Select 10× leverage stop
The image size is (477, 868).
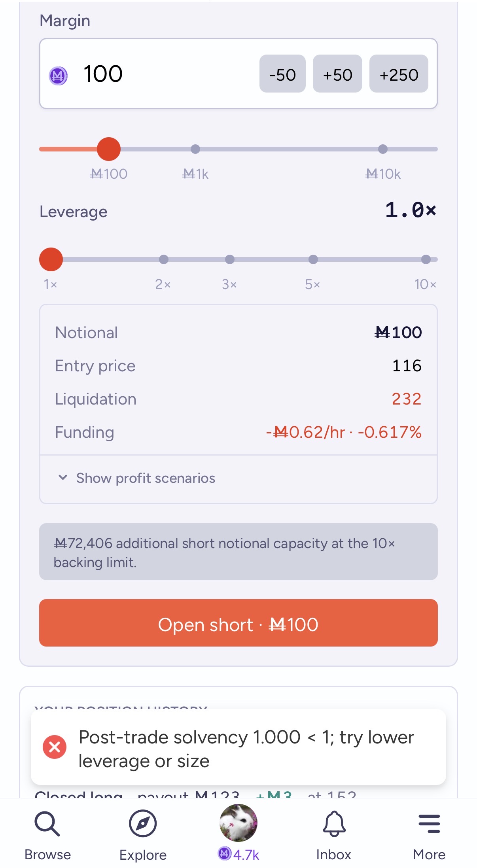(x=426, y=259)
